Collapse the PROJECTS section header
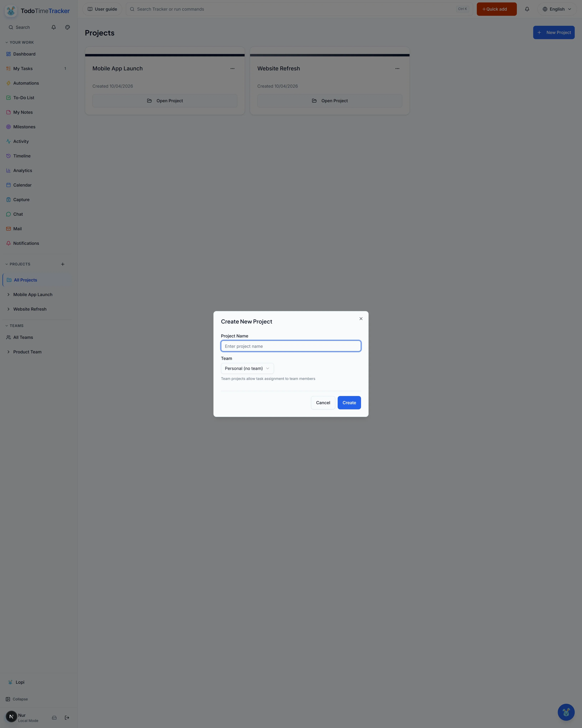 pyautogui.click(x=18, y=264)
